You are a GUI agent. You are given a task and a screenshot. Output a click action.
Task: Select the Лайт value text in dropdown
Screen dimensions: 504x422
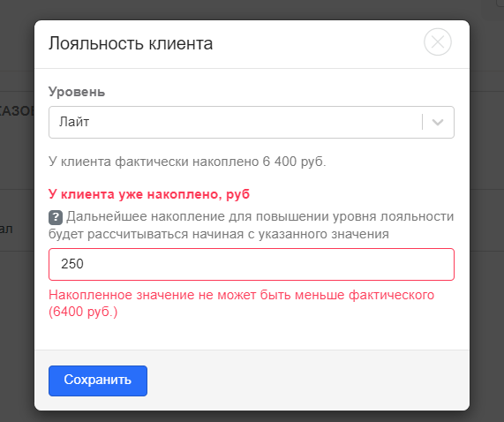(x=74, y=122)
